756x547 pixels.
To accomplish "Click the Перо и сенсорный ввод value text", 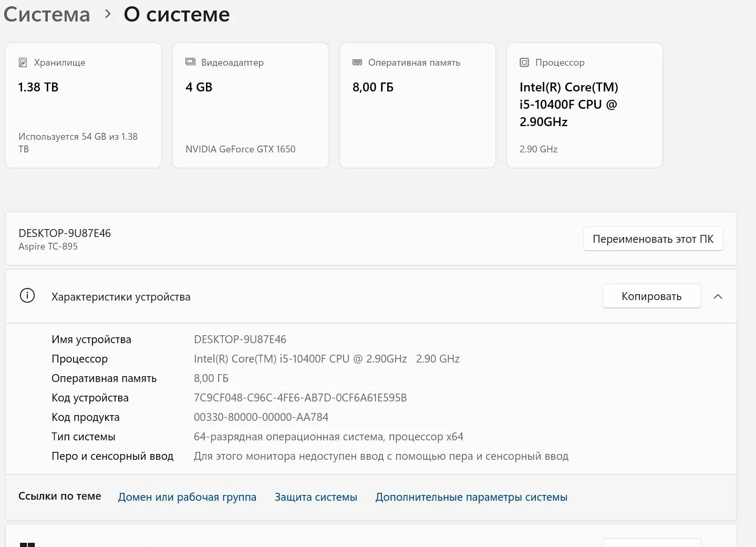I will pyautogui.click(x=381, y=456).
